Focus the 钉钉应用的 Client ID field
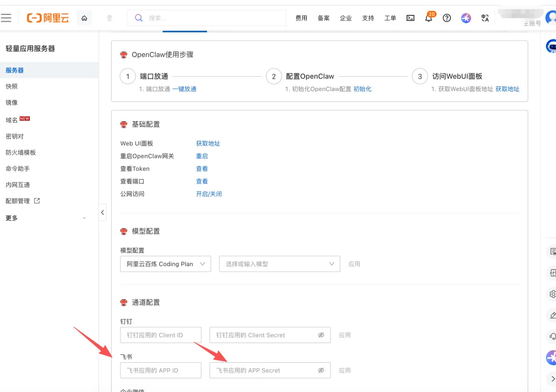Viewport: 556px width, 392px height. 161,335
